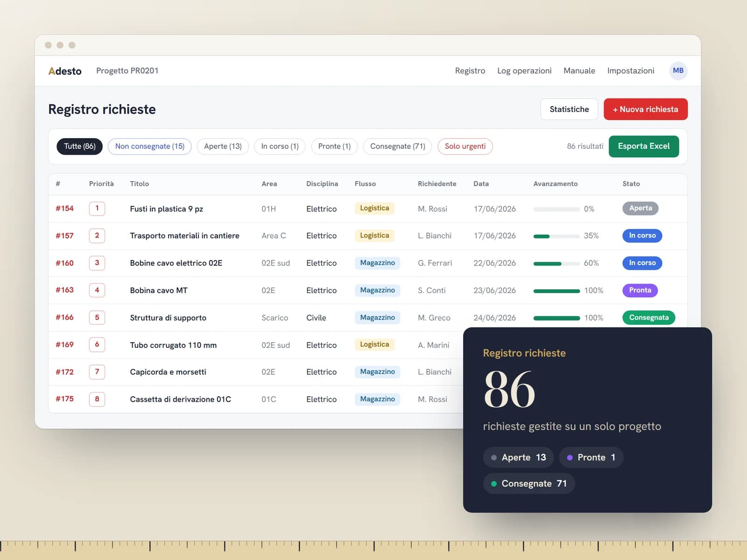
Task: Click the Adesto logo
Action: [65, 71]
